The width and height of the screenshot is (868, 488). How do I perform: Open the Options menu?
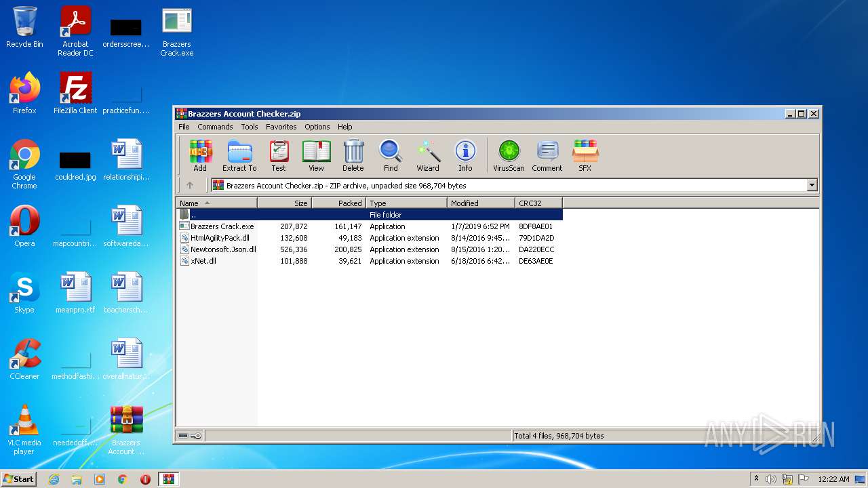coord(317,127)
